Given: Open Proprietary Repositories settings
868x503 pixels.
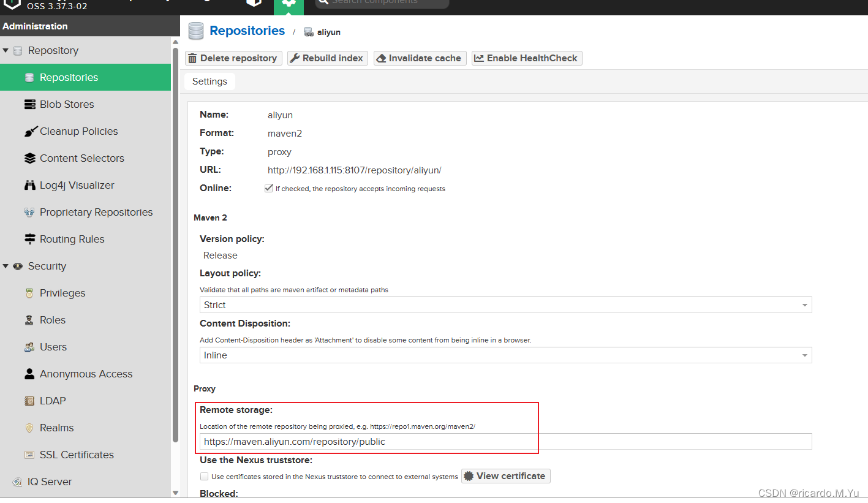Looking at the screenshot, I should 96,212.
